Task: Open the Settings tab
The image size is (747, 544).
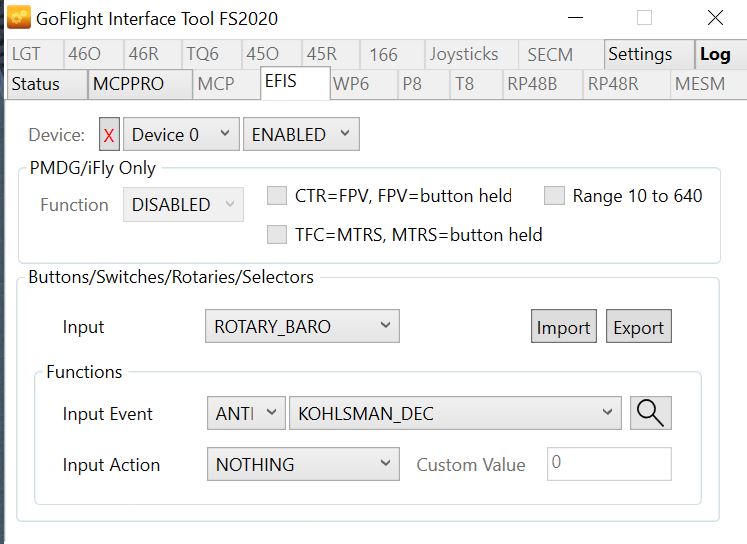Action: coord(640,54)
